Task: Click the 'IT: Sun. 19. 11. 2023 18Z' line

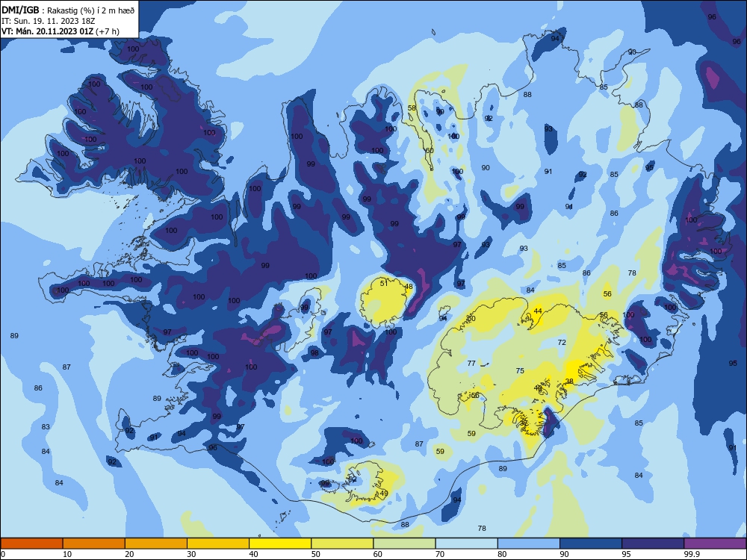Action: 48,21
